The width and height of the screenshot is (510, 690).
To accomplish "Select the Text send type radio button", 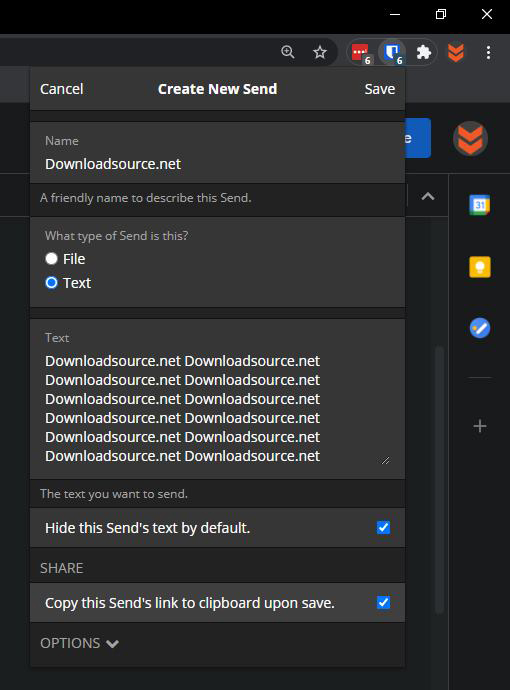I will (x=51, y=283).
